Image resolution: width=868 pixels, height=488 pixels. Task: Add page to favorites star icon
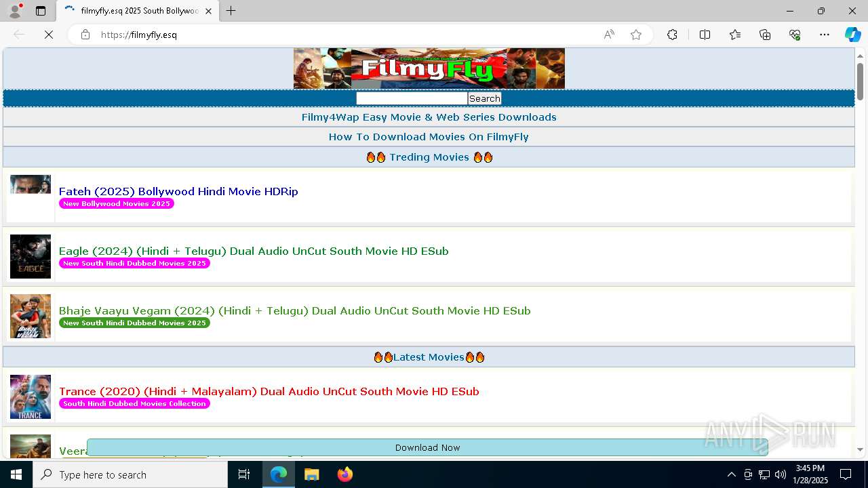point(636,35)
